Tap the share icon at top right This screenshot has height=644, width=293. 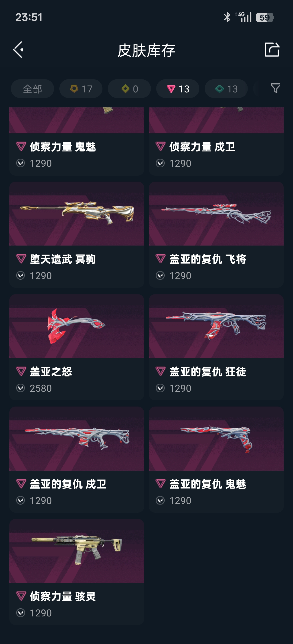coord(272,50)
